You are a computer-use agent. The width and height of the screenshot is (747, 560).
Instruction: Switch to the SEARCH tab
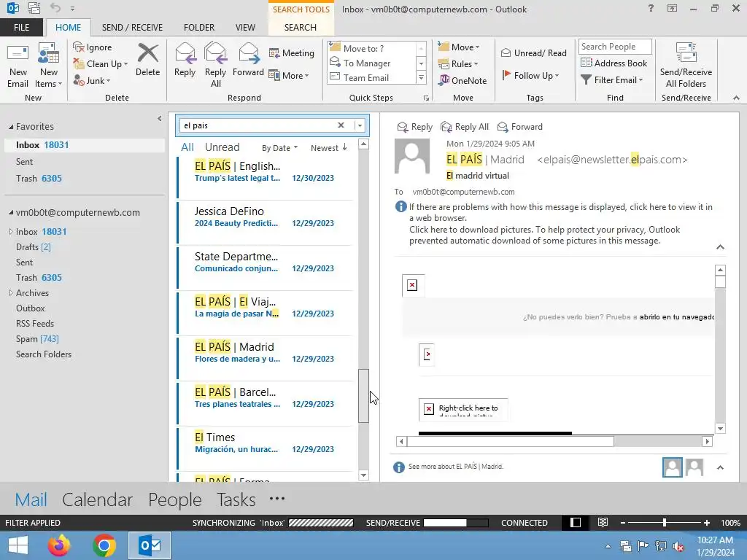pyautogui.click(x=301, y=27)
